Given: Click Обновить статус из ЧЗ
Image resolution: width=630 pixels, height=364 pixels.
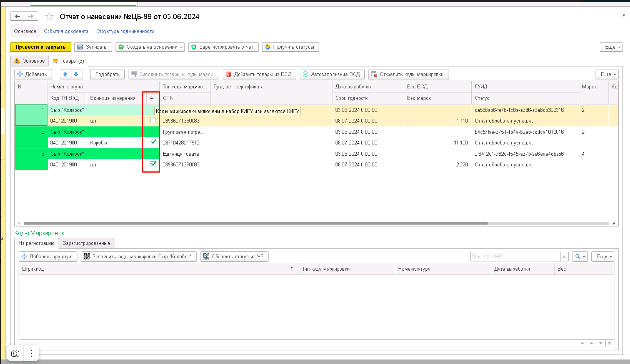Looking at the screenshot, I should pos(235,256).
